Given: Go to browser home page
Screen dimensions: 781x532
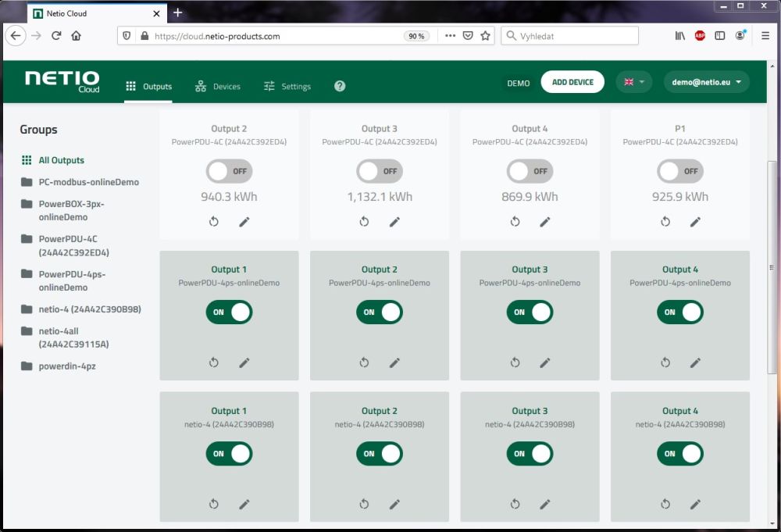Looking at the screenshot, I should (77, 36).
